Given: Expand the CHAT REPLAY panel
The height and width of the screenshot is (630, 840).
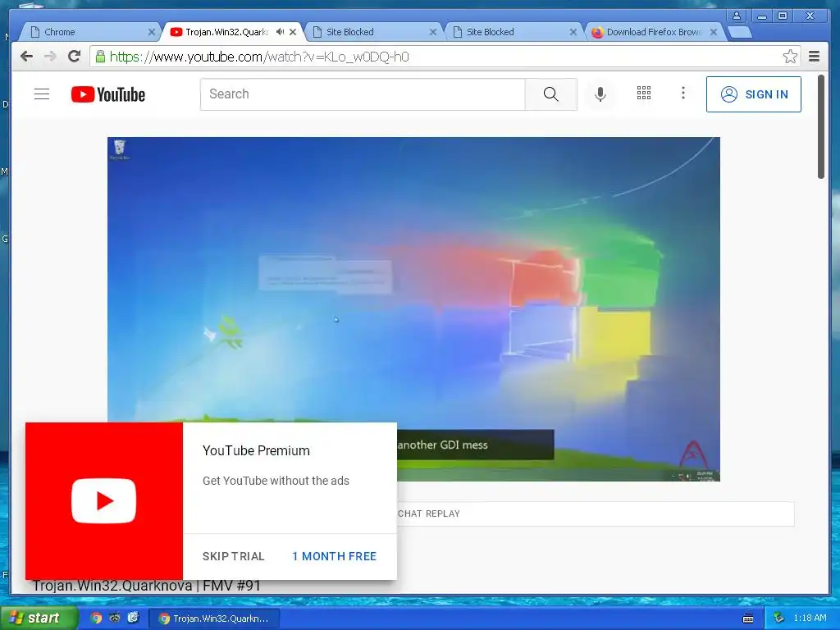Looking at the screenshot, I should pyautogui.click(x=596, y=514).
